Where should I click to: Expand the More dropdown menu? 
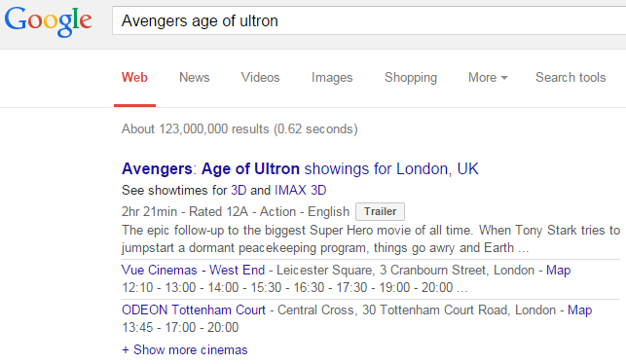coord(488,78)
